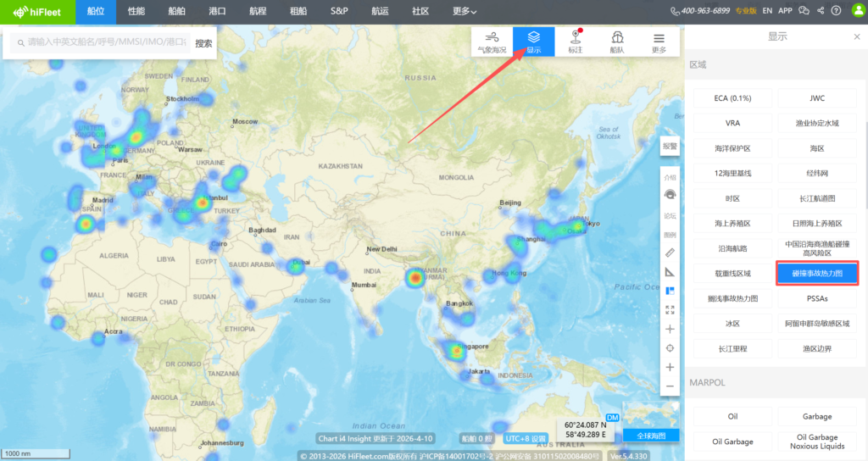868x461 pixels.
Task: Open the 船队 fleet icon
Action: click(617, 42)
